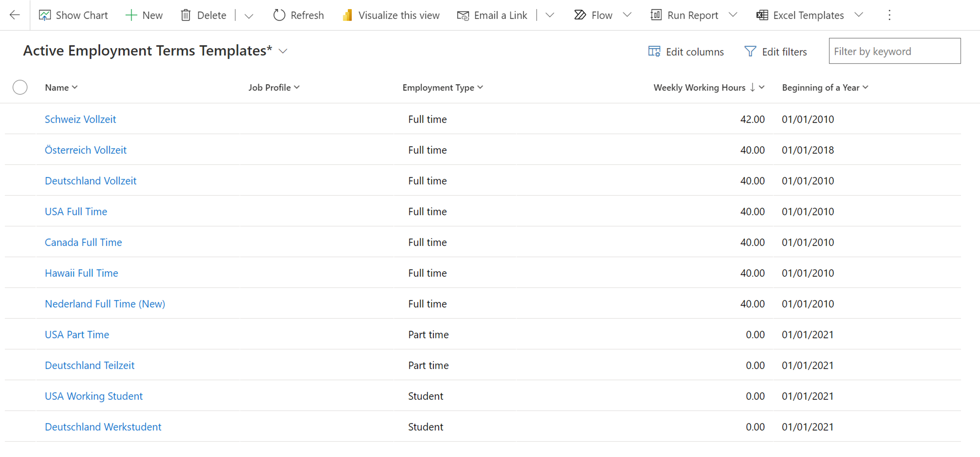The width and height of the screenshot is (980, 457).
Task: Click the Show Chart icon
Action: 45,15
